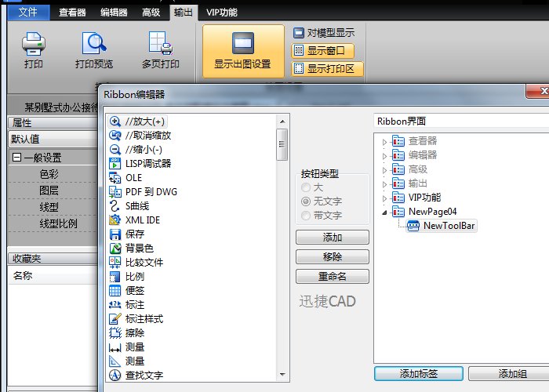Toggle 显示打印区 button
The width and height of the screenshot is (549, 392).
[327, 69]
